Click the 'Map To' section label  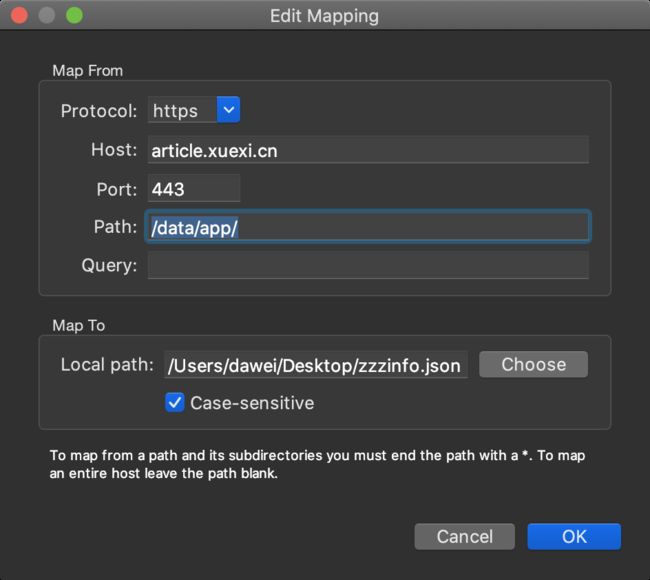(x=79, y=325)
